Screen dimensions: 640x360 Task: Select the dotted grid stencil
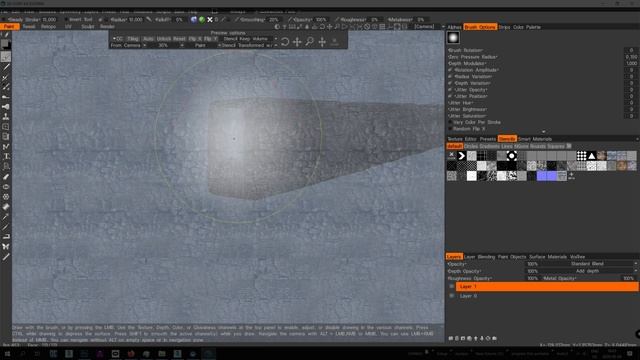581,156
